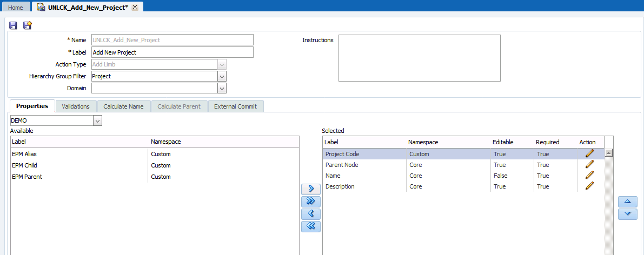Open the External Commit tab
Viewport: 644px width, 255px height.
pyautogui.click(x=235, y=106)
